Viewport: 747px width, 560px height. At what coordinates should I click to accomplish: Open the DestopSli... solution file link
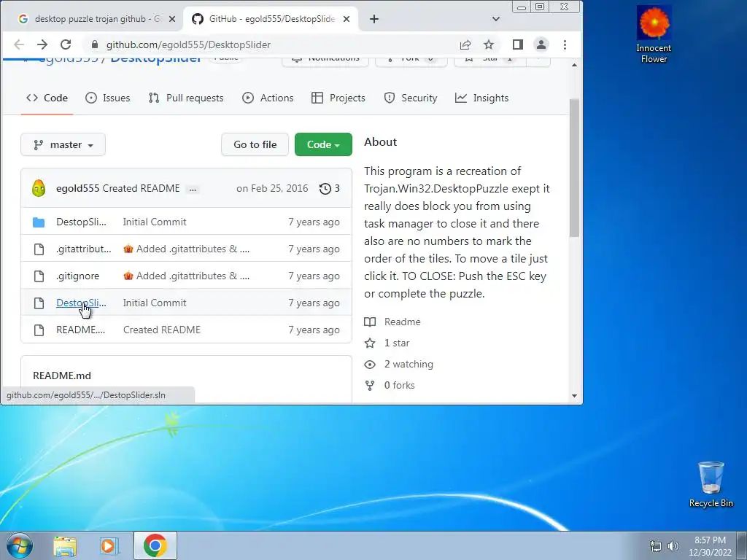[81, 303]
